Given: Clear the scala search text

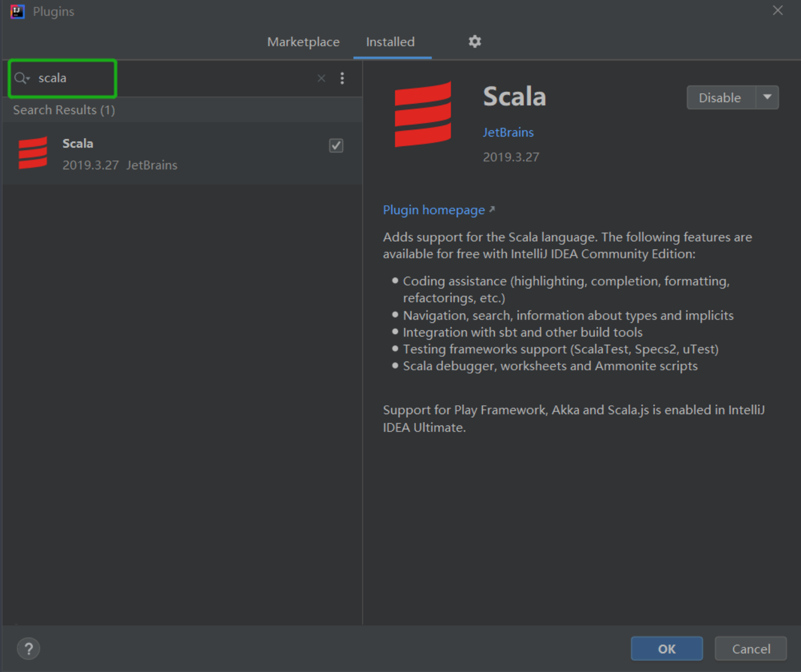Looking at the screenshot, I should point(321,78).
